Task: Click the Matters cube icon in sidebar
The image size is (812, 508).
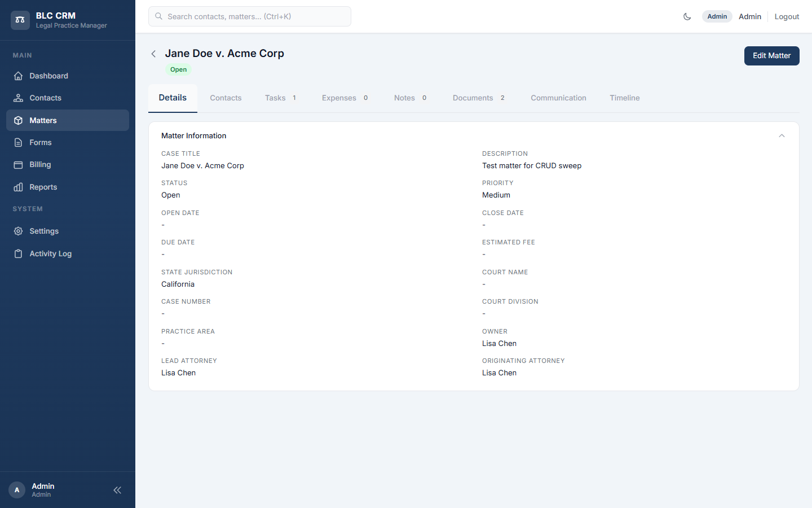Action: click(x=18, y=120)
